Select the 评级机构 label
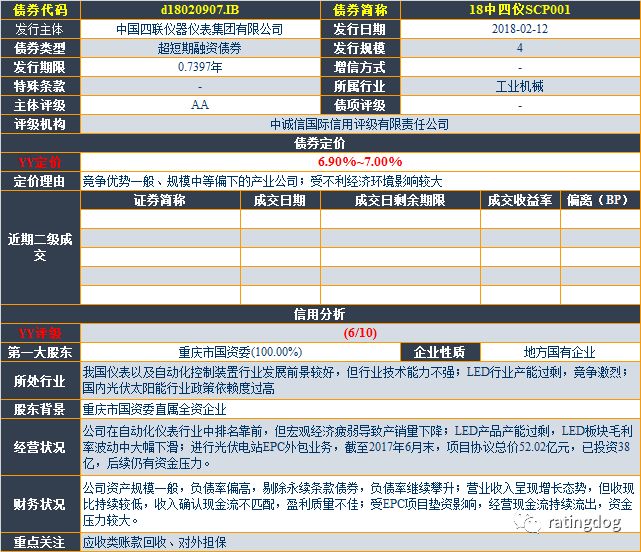The height and width of the screenshot is (552, 641). pyautogui.click(x=40, y=124)
